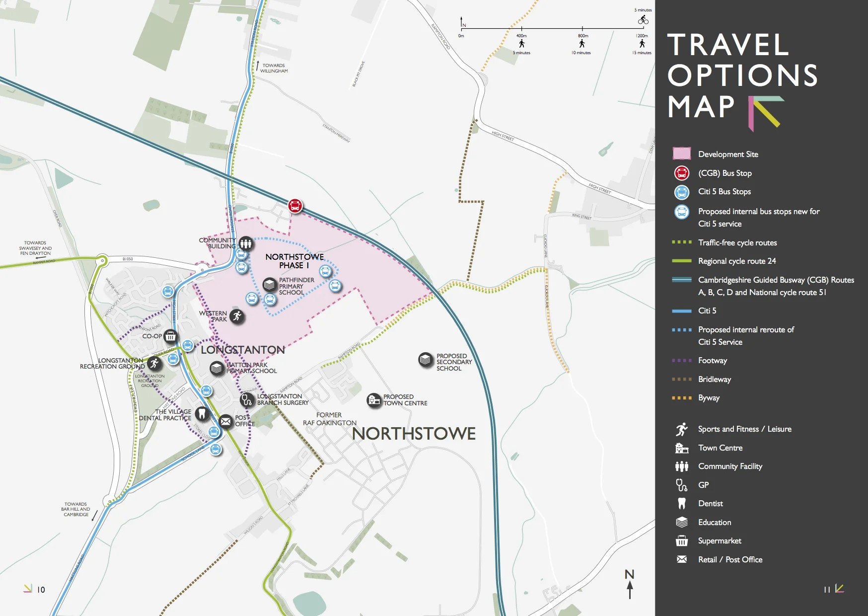Toggle the Development Site legend entry

click(x=727, y=154)
